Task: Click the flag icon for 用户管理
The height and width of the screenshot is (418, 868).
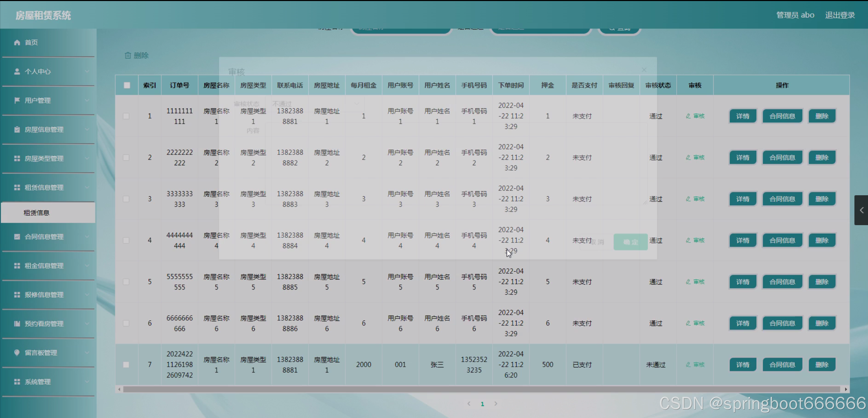Action: (17, 101)
